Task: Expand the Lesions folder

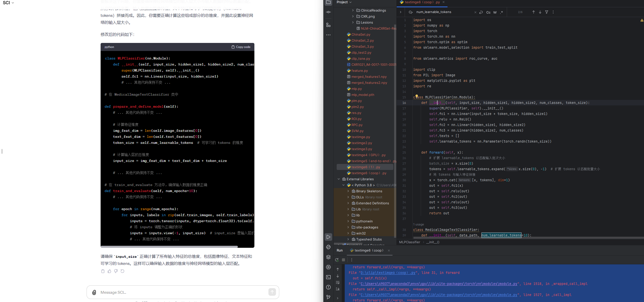Action: pos(353,22)
